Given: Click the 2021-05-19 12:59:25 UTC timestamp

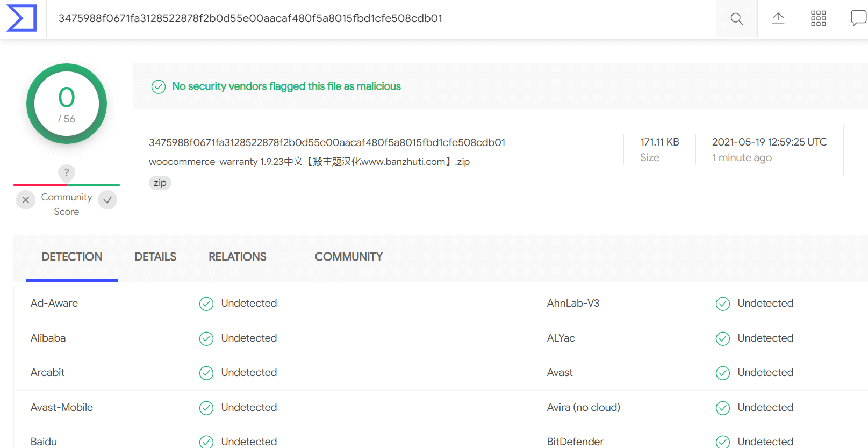Looking at the screenshot, I should [x=769, y=142].
